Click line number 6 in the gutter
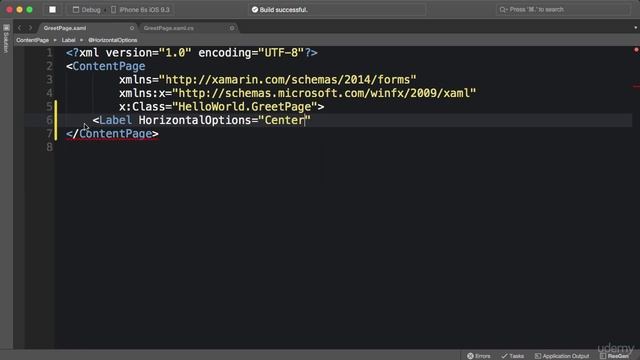The width and height of the screenshot is (640, 360). [49, 120]
